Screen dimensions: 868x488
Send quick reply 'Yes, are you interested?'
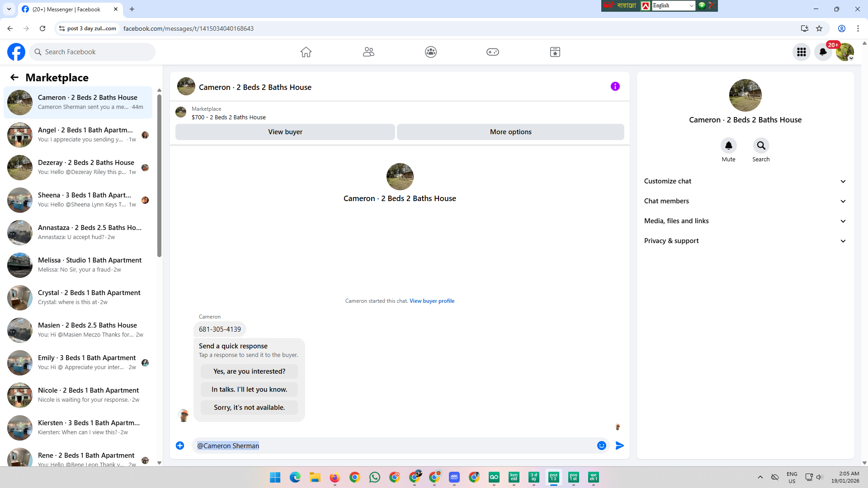click(250, 371)
